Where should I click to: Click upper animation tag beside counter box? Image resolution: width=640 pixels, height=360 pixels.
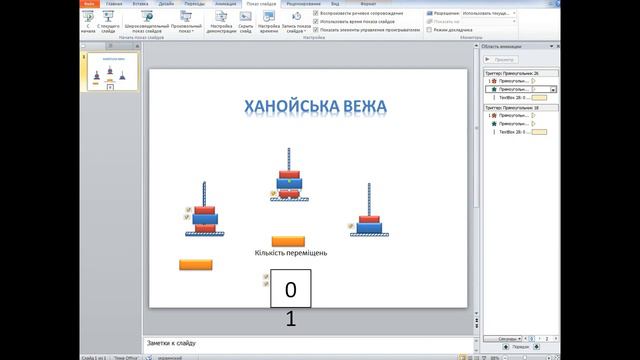click(x=266, y=276)
